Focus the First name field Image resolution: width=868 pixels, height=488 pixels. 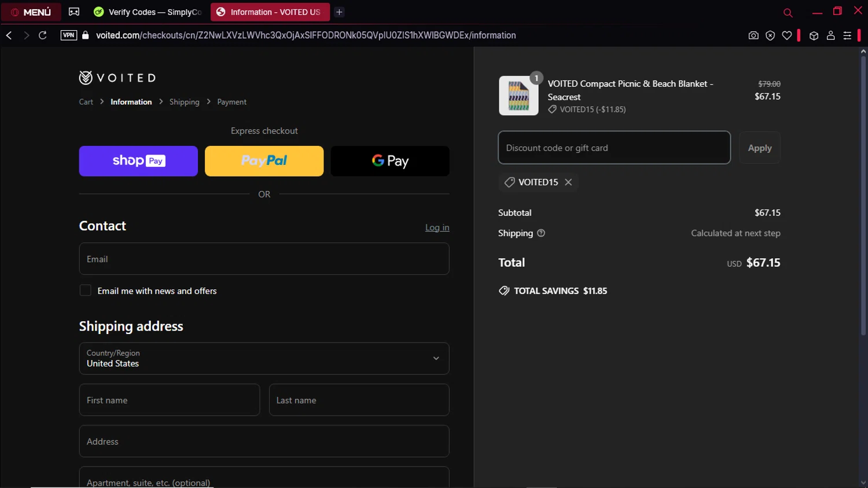pyautogui.click(x=170, y=400)
